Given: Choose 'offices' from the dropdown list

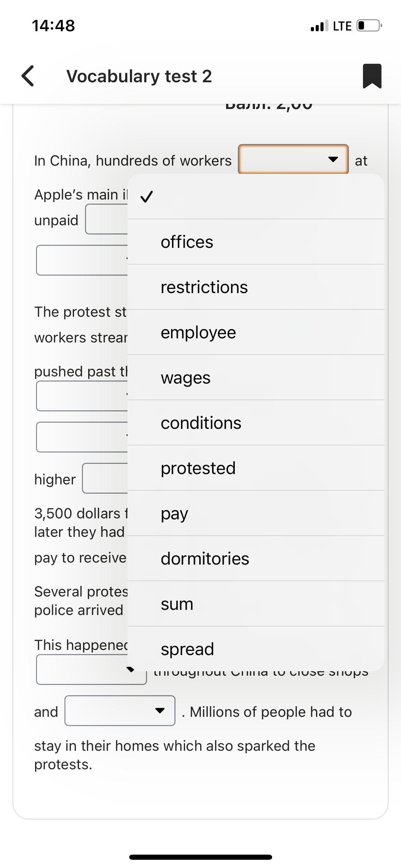Looking at the screenshot, I should [x=256, y=242].
